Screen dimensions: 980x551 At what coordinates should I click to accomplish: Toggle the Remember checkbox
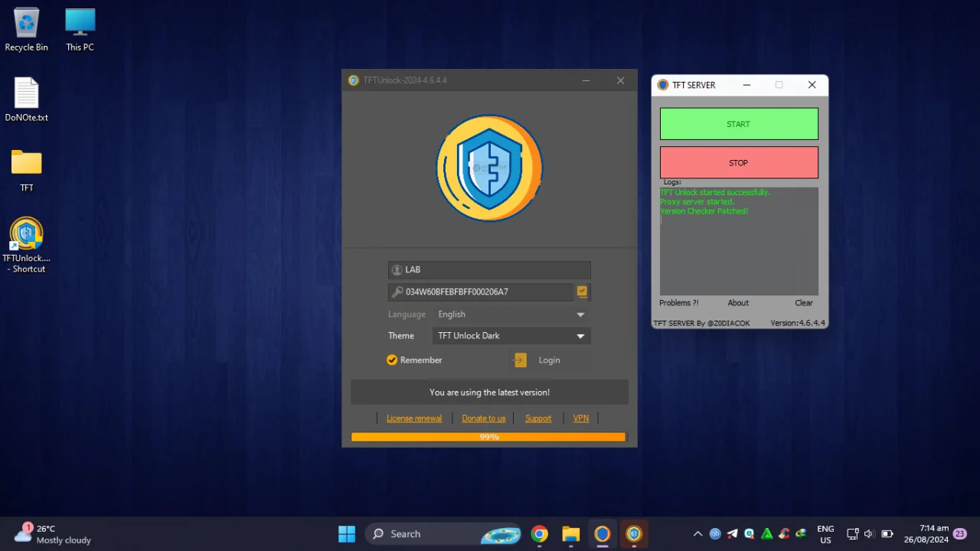point(392,360)
